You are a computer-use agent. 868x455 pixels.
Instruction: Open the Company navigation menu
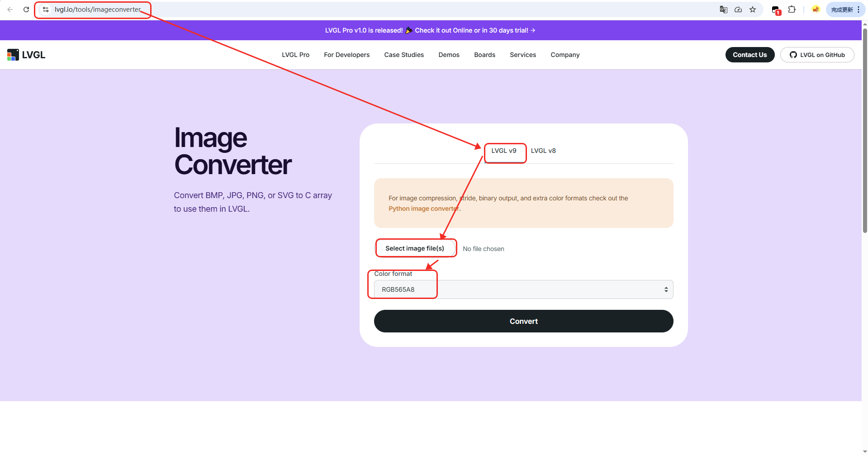point(564,55)
